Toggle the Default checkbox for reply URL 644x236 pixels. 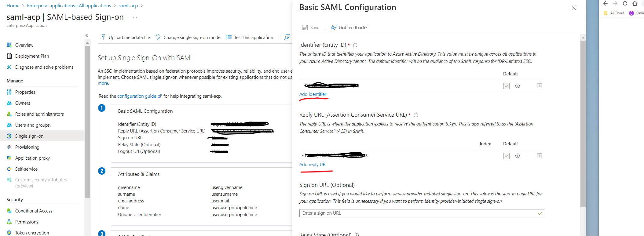(x=506, y=156)
